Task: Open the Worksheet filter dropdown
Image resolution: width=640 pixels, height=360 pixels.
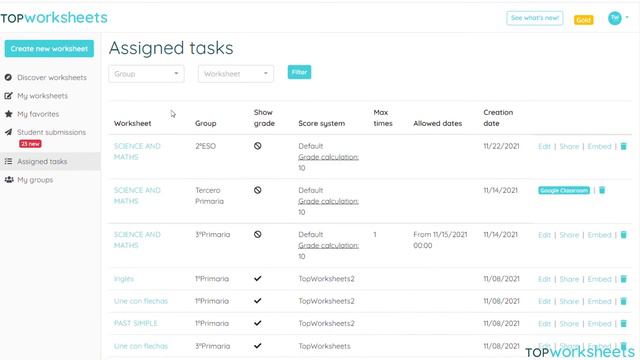Action: [x=236, y=74]
